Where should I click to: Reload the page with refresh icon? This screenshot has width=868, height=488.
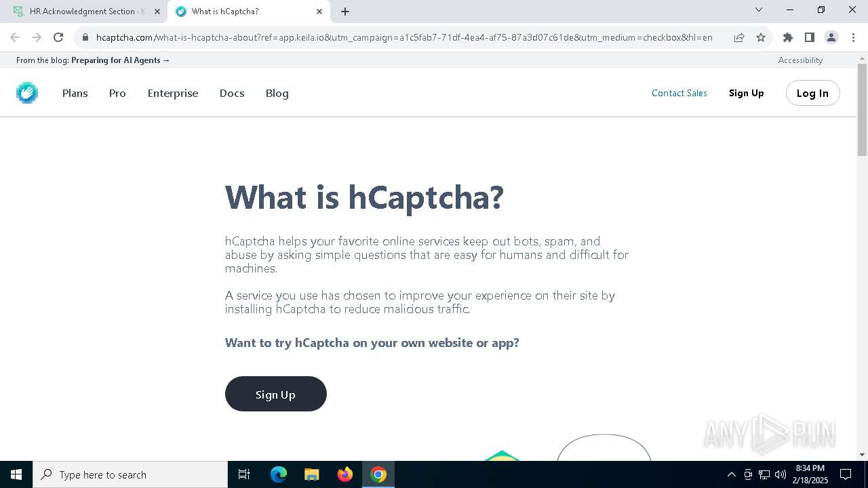58,37
